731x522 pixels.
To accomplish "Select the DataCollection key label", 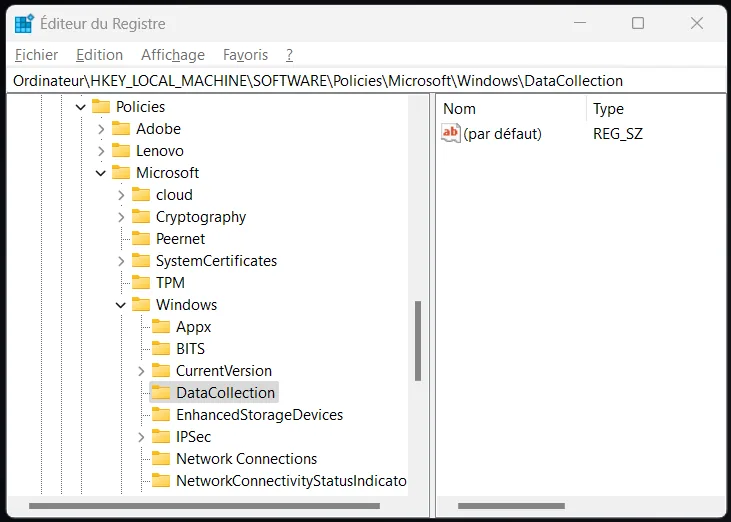I will coord(226,392).
